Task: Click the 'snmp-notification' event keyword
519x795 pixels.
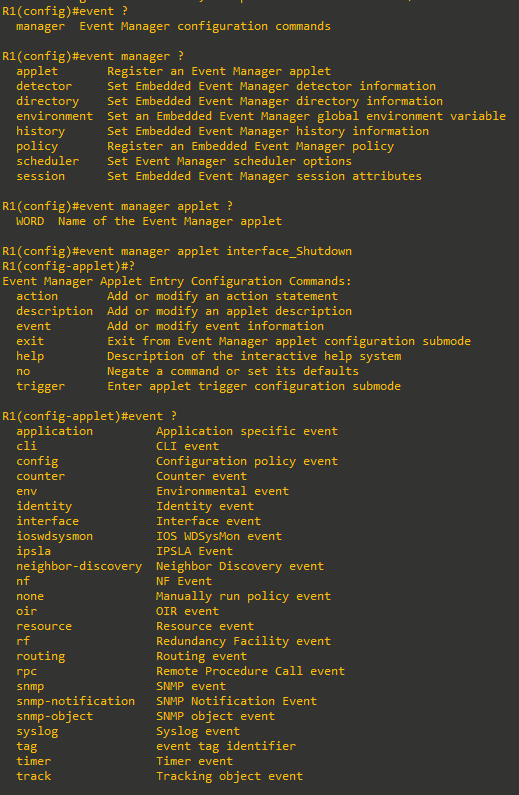Action: click(76, 701)
